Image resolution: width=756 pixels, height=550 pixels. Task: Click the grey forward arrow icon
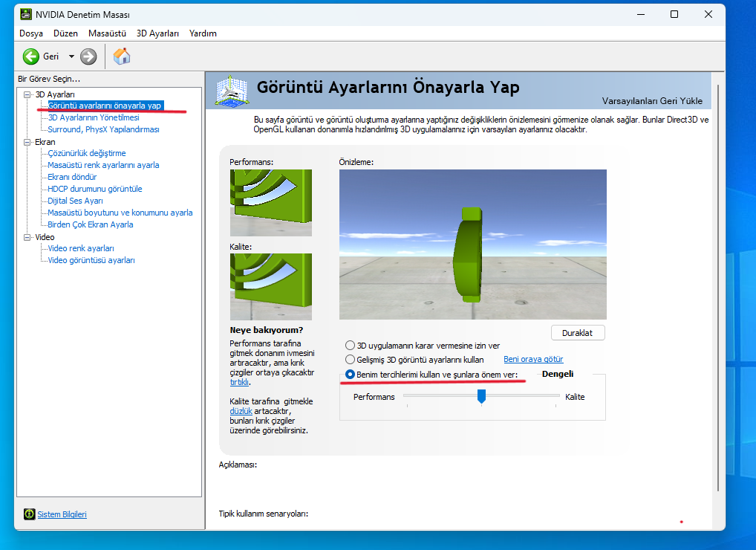[88, 56]
